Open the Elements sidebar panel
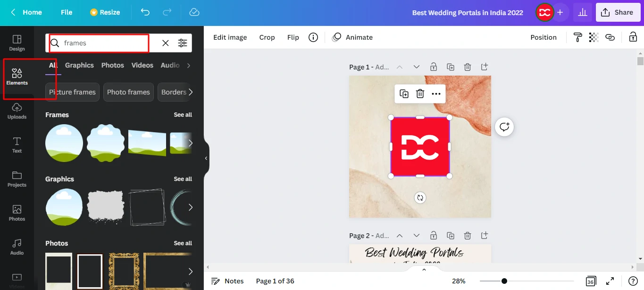644x290 pixels. (x=17, y=77)
